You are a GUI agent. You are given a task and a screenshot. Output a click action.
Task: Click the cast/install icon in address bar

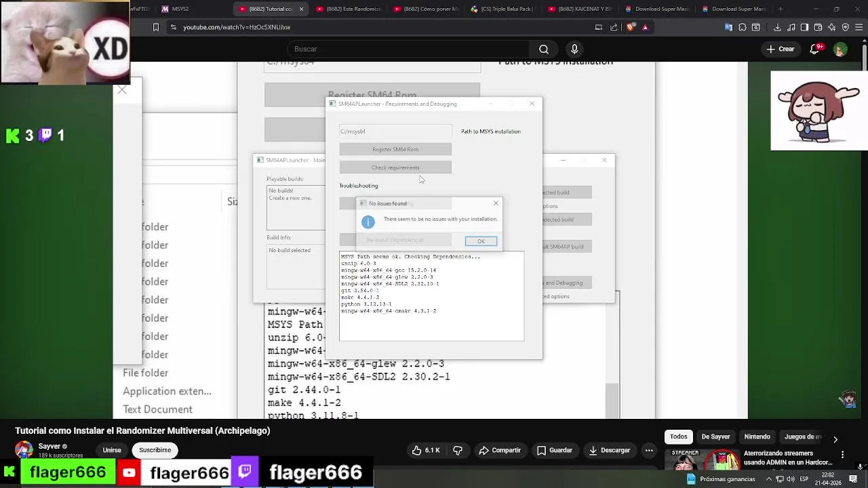tap(598, 27)
